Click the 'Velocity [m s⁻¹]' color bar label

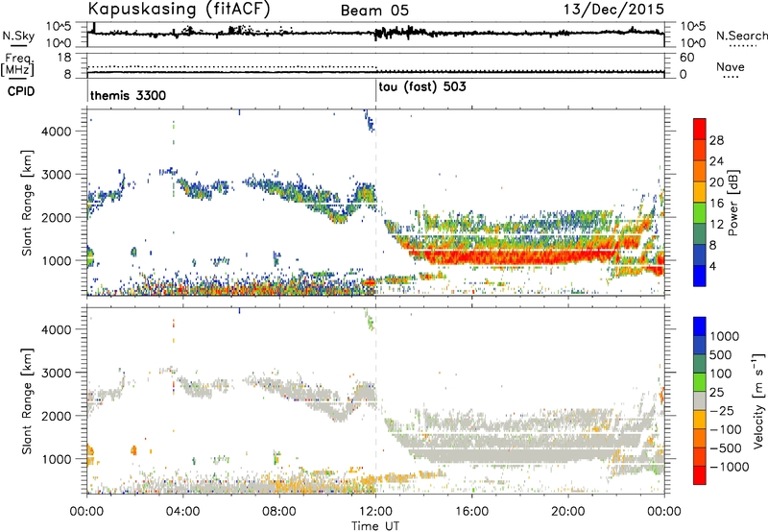coord(758,400)
